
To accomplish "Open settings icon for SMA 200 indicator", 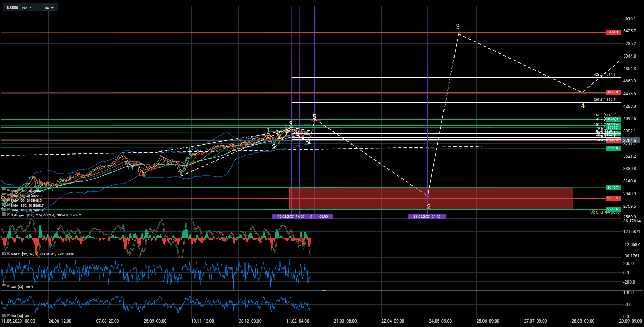I will tap(3, 190).
